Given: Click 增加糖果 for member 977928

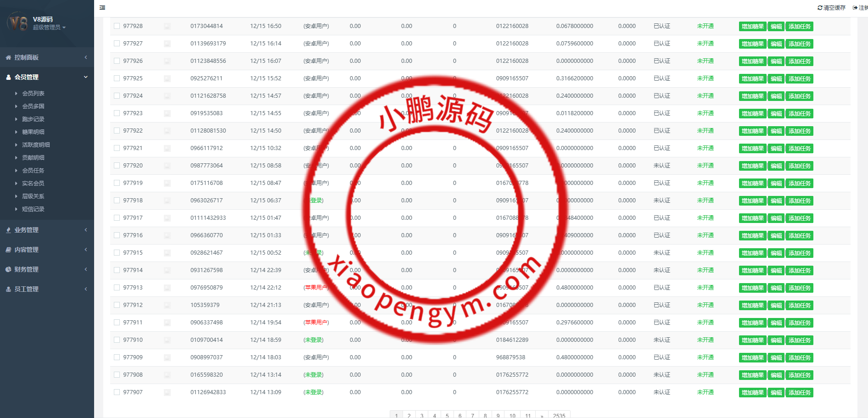Looking at the screenshot, I should (753, 27).
